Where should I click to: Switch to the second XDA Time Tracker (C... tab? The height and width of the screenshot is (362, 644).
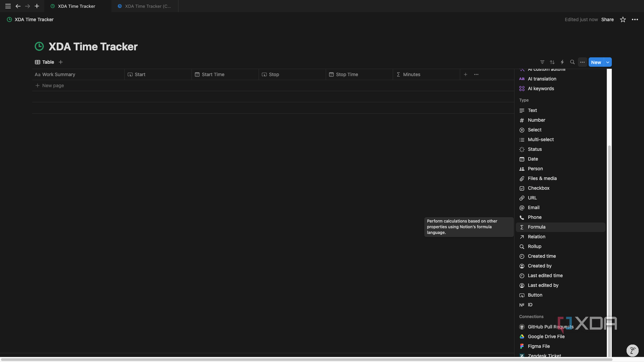coord(144,6)
